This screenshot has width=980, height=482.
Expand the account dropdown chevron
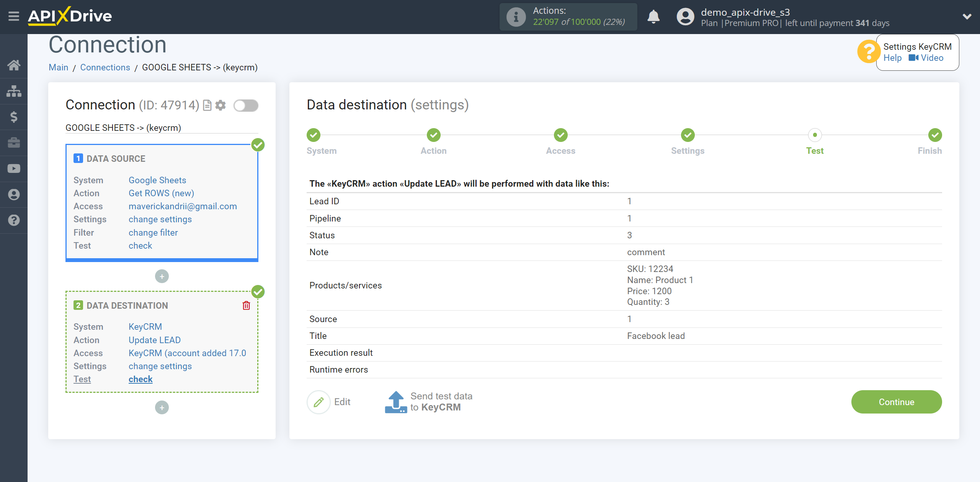pos(967,16)
